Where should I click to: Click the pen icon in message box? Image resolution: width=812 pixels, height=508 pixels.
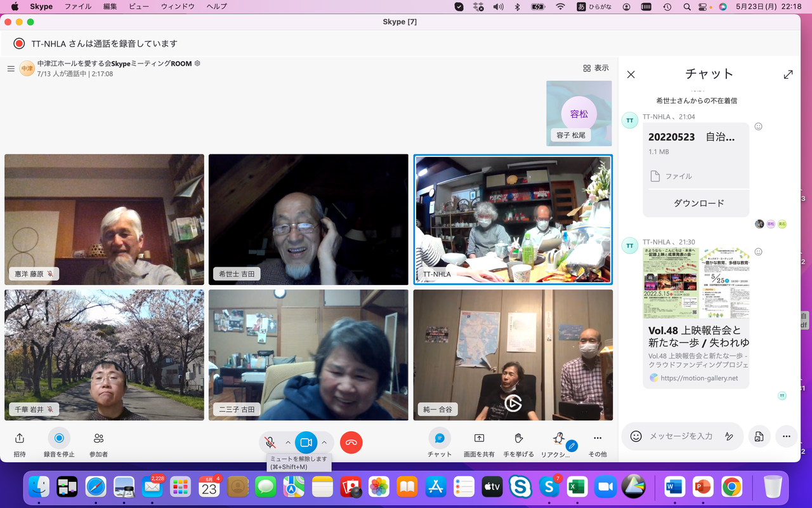coord(729,436)
